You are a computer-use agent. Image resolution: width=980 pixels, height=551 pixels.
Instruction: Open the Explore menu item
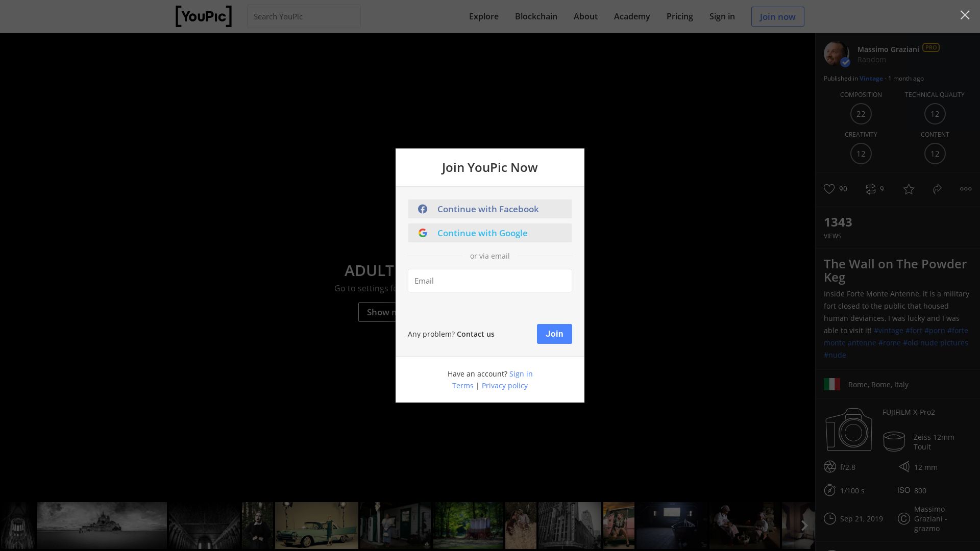483,16
